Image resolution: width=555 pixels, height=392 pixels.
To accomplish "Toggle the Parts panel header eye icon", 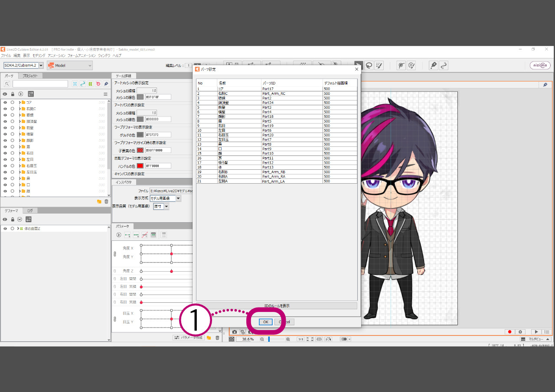I will point(5,94).
